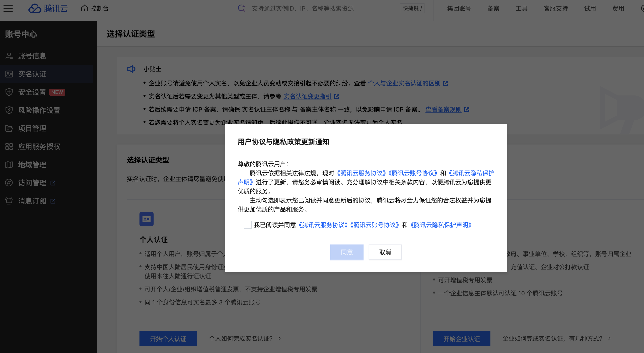Click the 实名认证 ID card sidebar icon
Image resolution: width=644 pixels, height=353 pixels.
(9, 74)
